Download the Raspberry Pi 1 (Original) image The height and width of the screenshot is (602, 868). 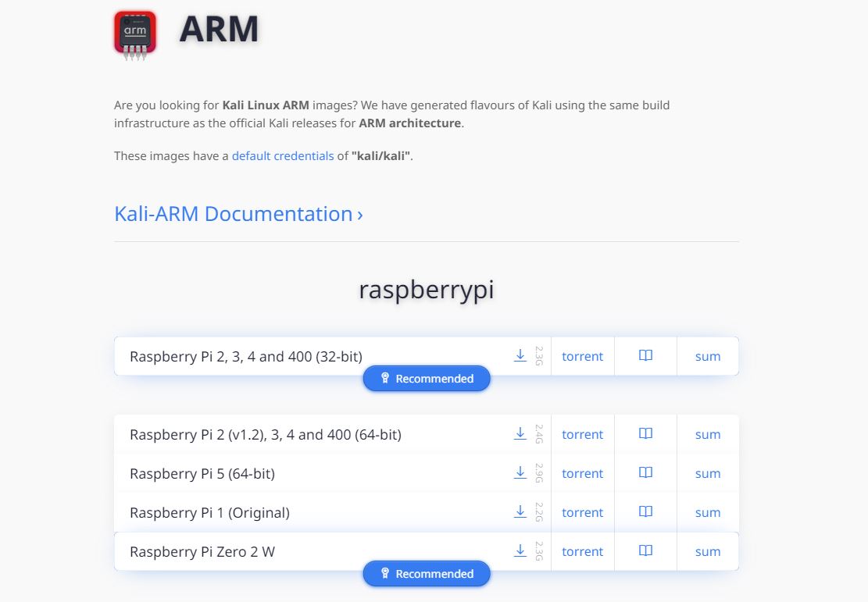pos(520,511)
